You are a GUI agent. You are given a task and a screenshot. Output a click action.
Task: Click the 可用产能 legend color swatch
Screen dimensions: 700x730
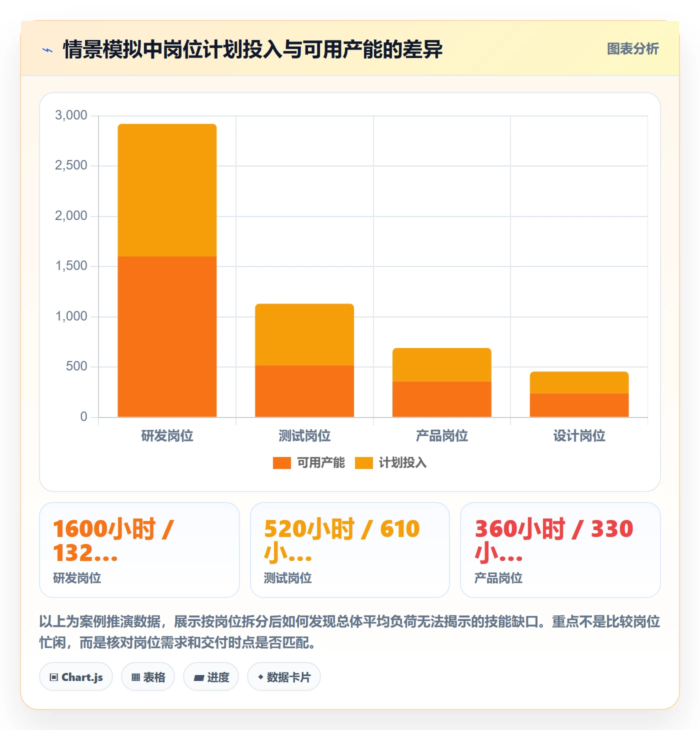coord(281,463)
